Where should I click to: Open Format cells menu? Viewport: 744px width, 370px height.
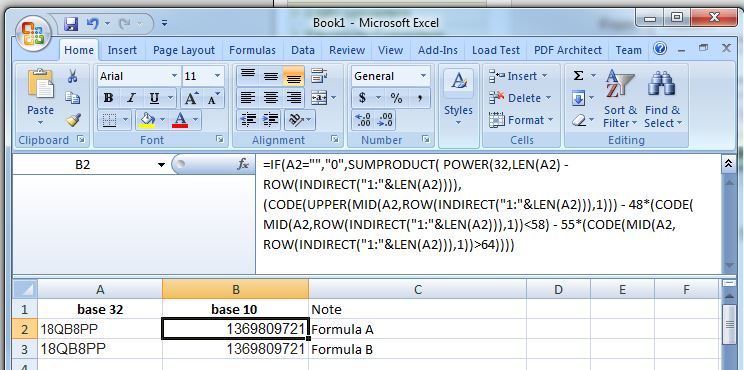(521, 120)
